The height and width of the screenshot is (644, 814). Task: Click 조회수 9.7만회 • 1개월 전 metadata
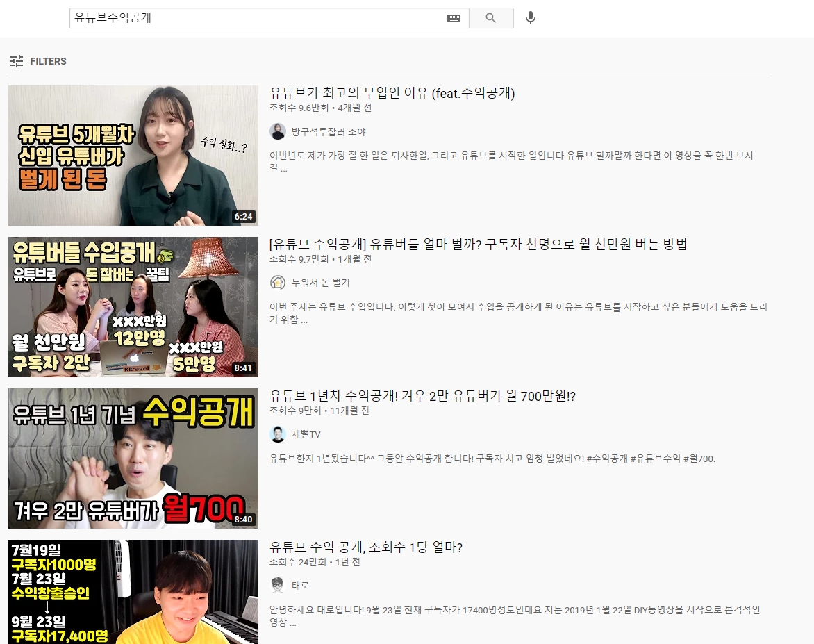pos(320,259)
